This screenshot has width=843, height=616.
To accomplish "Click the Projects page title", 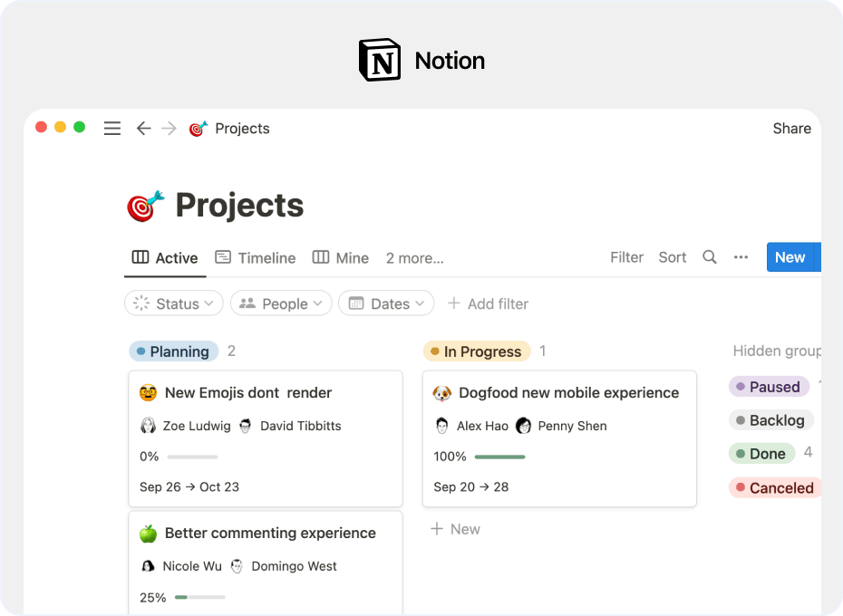I will 239,206.
